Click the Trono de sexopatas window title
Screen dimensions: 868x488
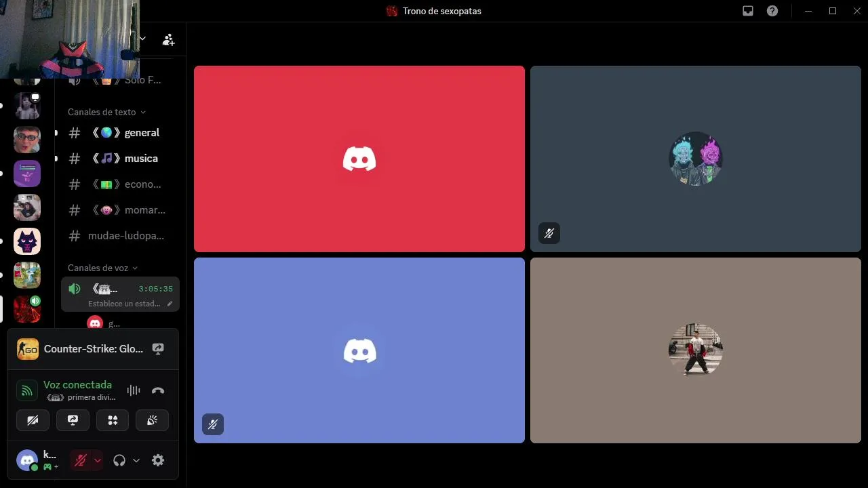click(x=441, y=11)
